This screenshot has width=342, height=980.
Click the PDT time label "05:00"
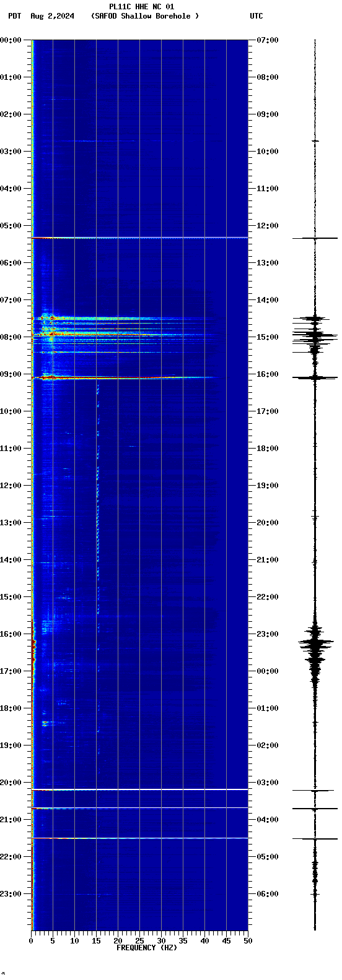[11, 226]
